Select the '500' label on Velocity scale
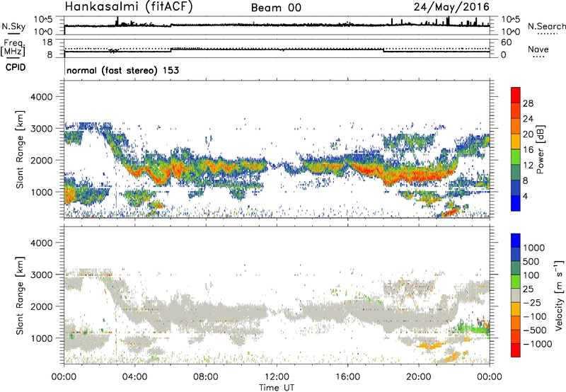This screenshot has height=392, width=566. (x=531, y=262)
